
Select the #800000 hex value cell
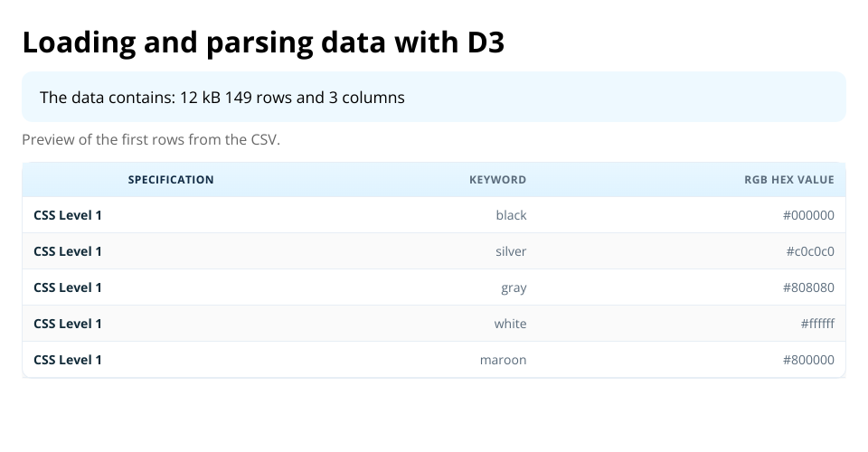click(808, 360)
